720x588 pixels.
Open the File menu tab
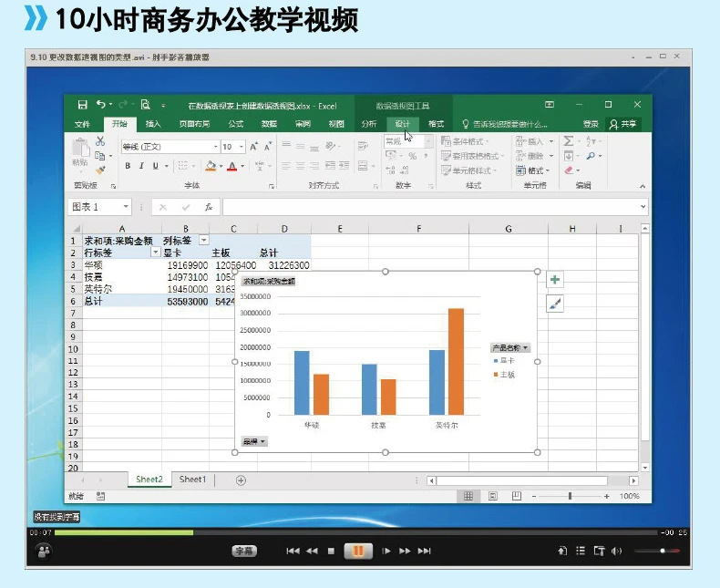coord(82,124)
